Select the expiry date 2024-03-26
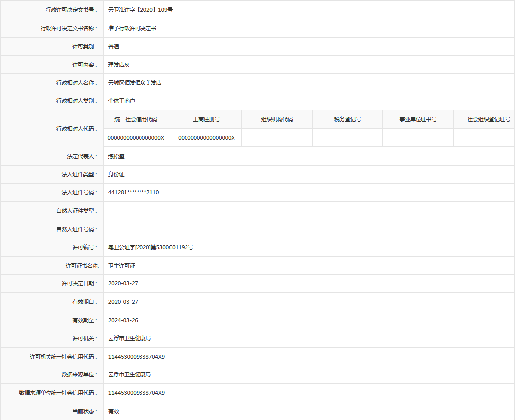Screen dimensions: 515x420 click(x=123, y=321)
